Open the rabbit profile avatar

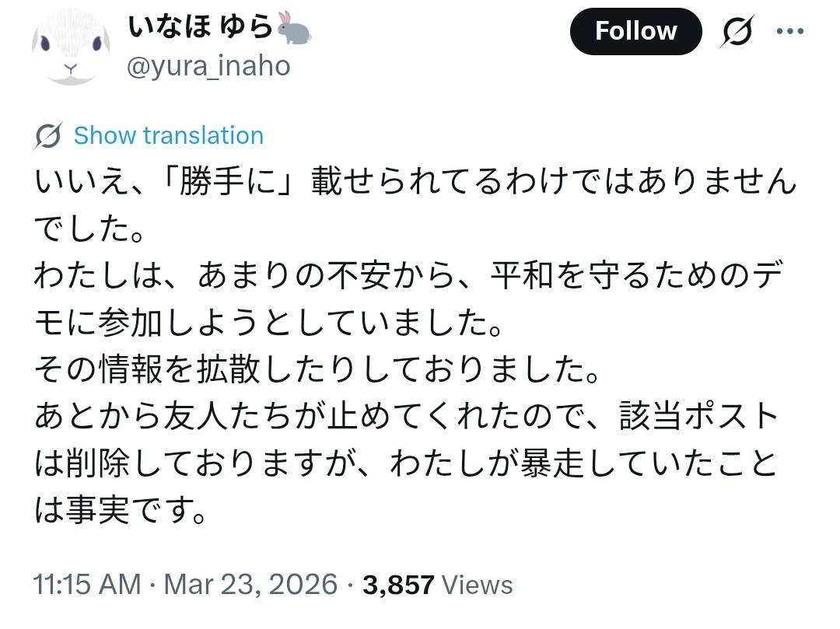71,47
